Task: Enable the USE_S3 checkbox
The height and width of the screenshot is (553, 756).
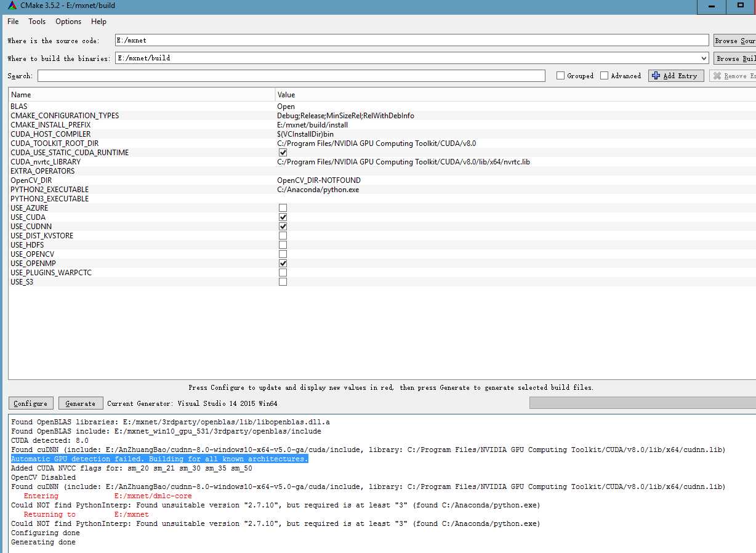Action: click(x=283, y=282)
